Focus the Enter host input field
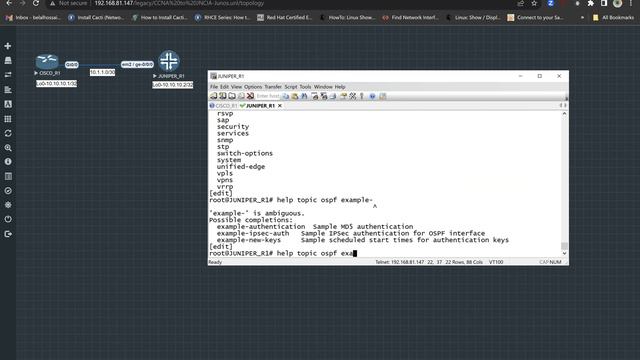 tap(268, 96)
